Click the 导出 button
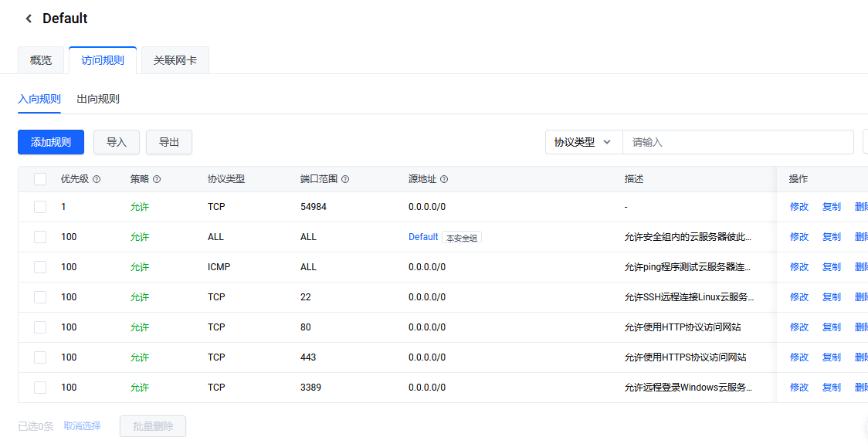 click(169, 142)
